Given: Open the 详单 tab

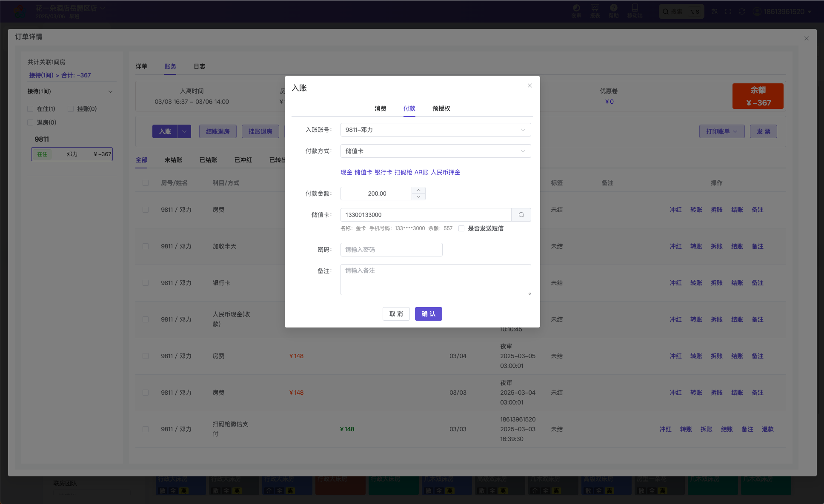Looking at the screenshot, I should click(x=141, y=66).
